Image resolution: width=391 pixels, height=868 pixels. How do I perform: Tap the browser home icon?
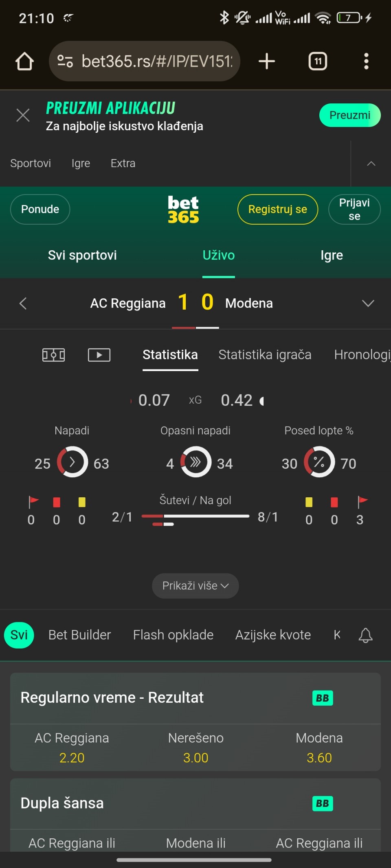[x=24, y=61]
